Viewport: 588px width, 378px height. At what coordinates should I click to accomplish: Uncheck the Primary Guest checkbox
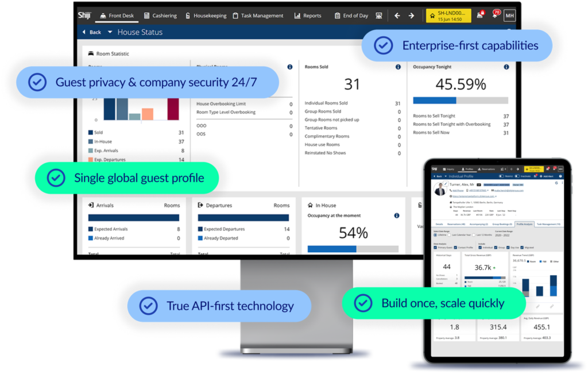[435, 247]
